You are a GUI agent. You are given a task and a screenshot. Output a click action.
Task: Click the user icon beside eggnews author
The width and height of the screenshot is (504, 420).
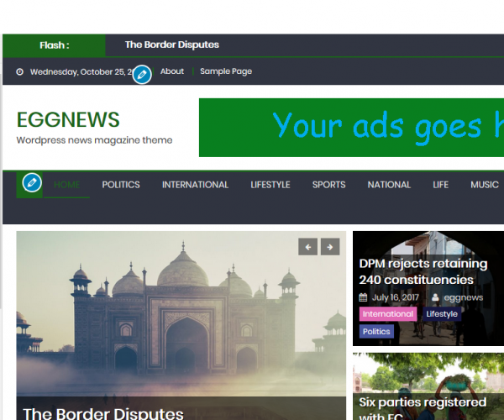(435, 297)
